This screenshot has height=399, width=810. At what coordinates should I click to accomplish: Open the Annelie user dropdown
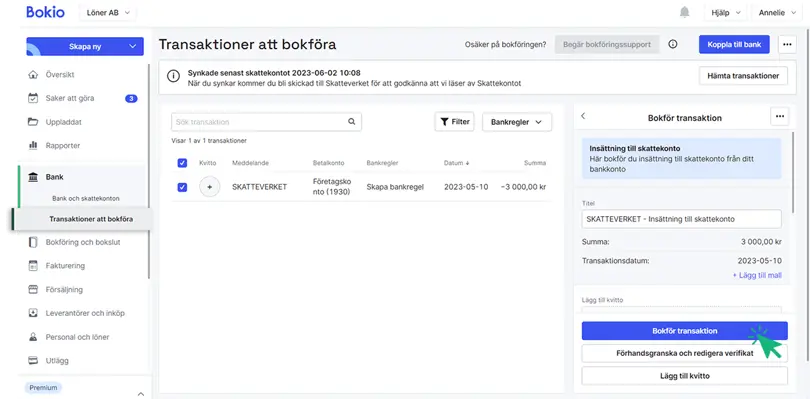[777, 13]
